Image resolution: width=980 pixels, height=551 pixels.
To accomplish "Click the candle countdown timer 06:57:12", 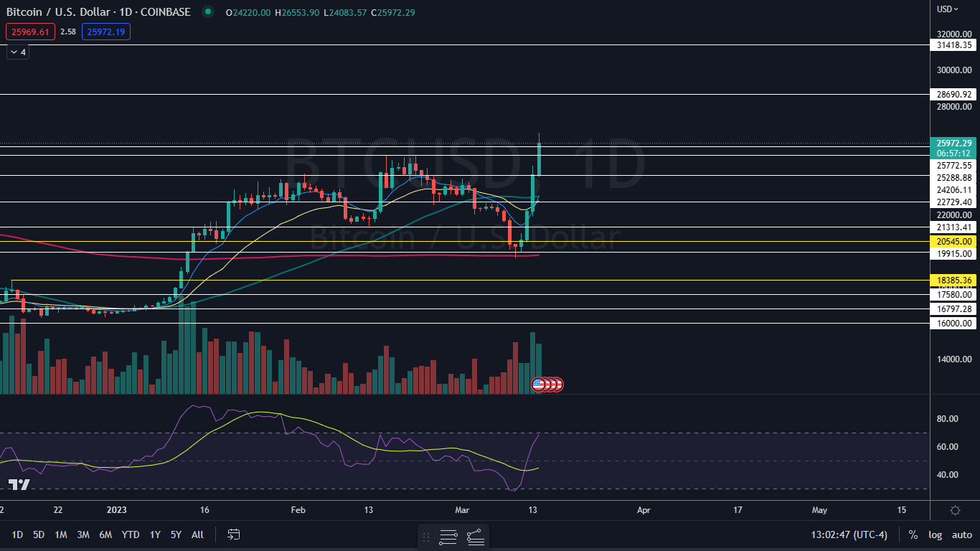I will pos(954,154).
